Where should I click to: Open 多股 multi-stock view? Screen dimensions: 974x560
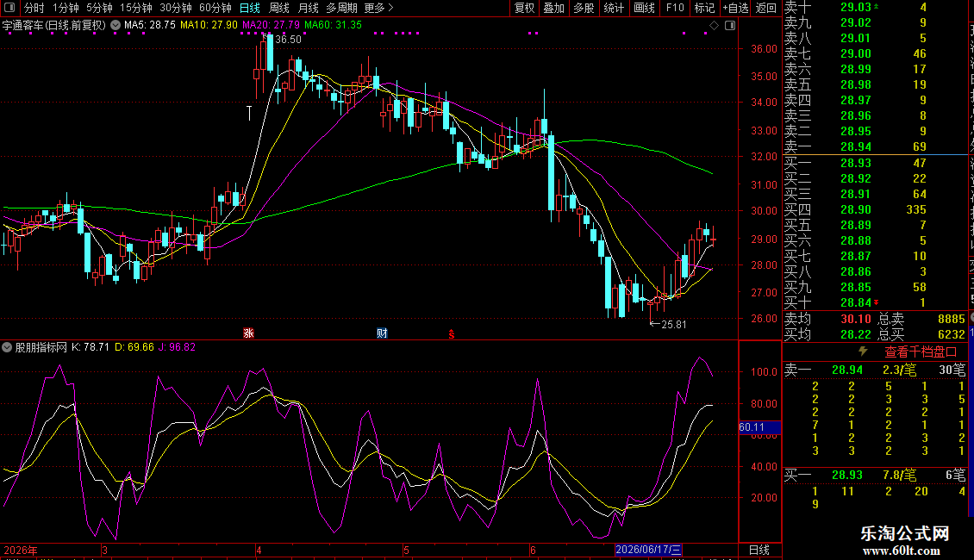pyautogui.click(x=584, y=8)
